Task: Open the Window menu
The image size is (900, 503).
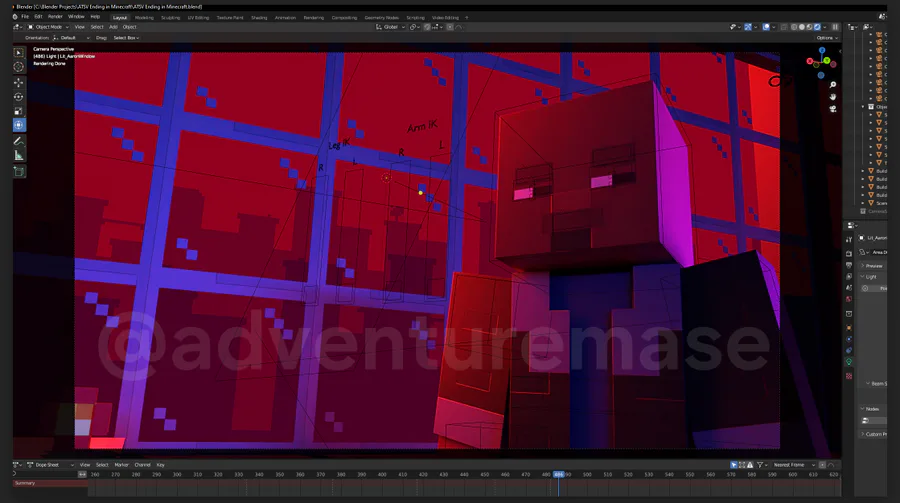Action: point(76,17)
